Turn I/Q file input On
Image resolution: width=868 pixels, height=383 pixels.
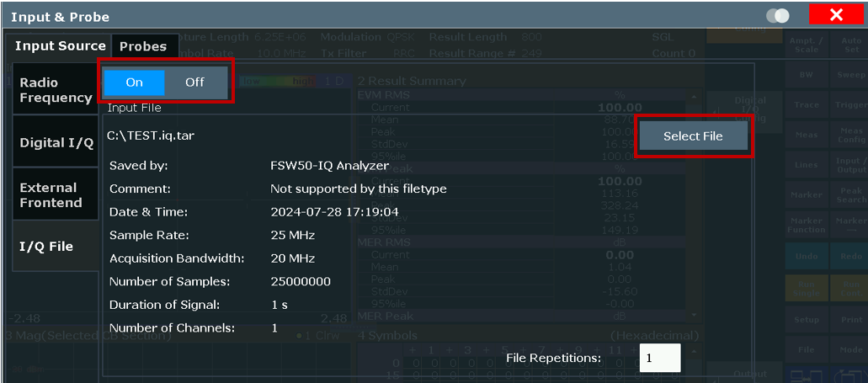click(134, 82)
